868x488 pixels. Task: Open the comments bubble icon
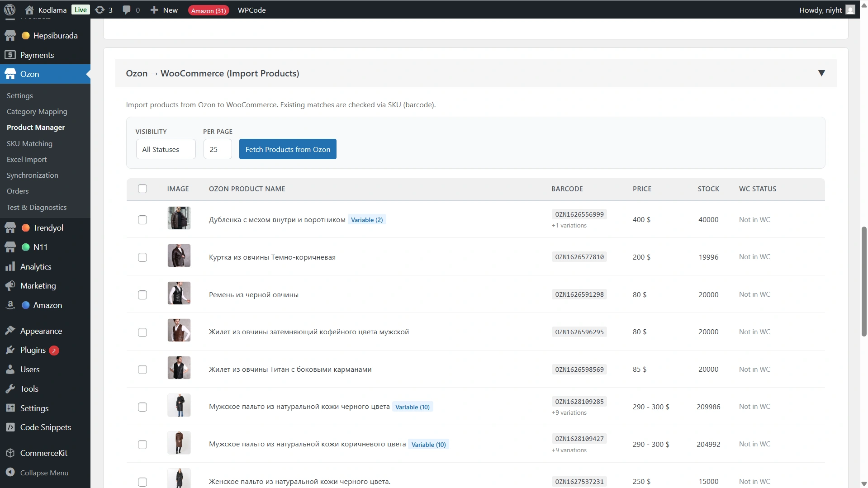pyautogui.click(x=127, y=9)
